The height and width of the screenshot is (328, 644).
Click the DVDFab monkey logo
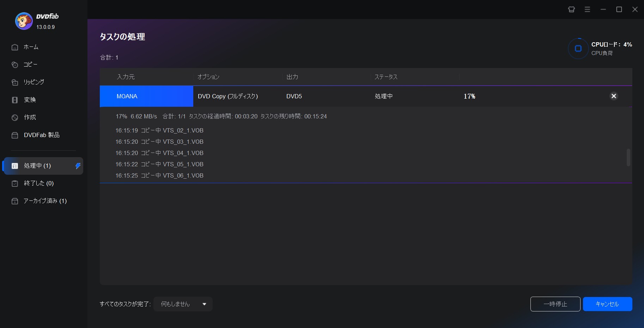[24, 21]
